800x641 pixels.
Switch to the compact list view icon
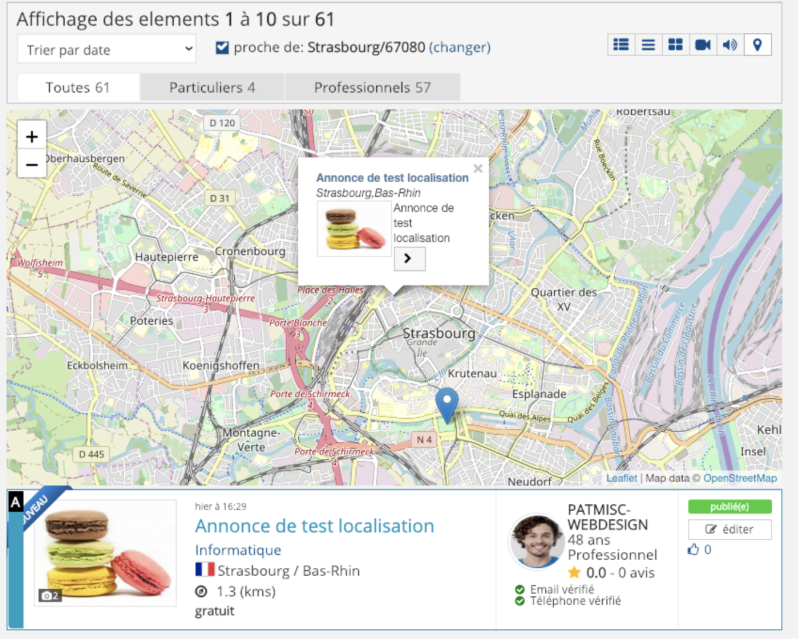(648, 44)
